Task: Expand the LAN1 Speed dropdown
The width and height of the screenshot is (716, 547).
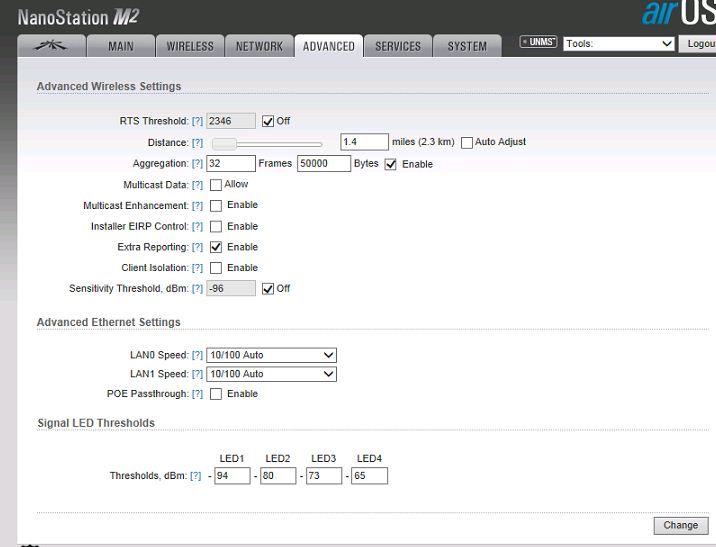Action: pos(271,374)
